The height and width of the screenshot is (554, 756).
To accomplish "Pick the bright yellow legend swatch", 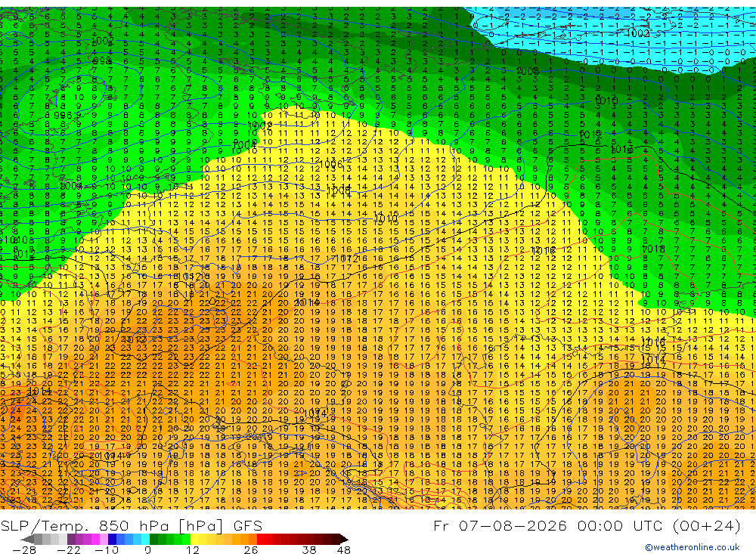I will coord(195,539).
